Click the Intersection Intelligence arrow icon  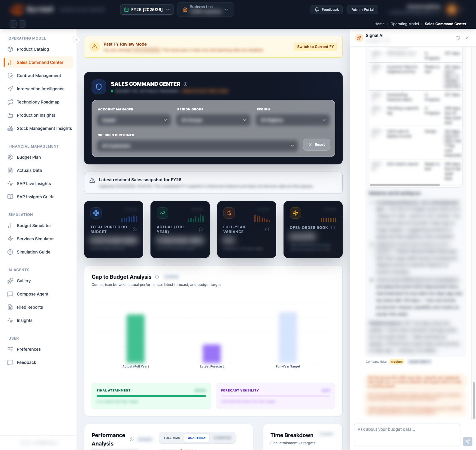(x=10, y=89)
